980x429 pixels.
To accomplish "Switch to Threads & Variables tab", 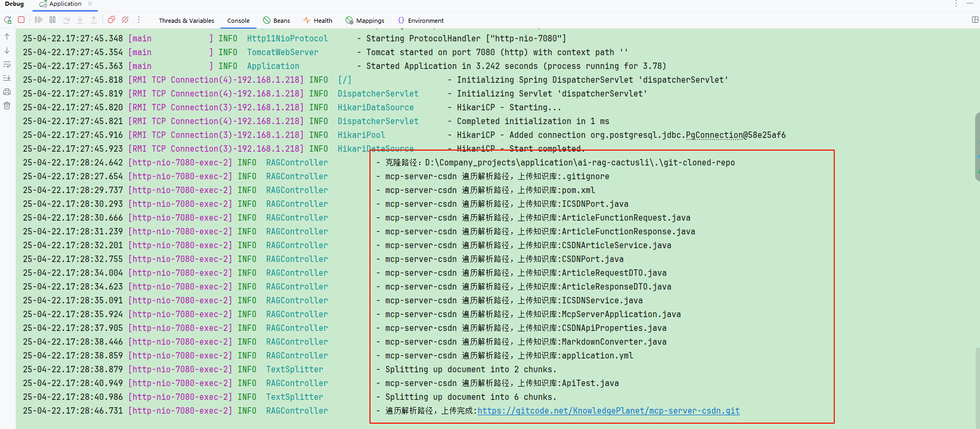I will 187,21.
